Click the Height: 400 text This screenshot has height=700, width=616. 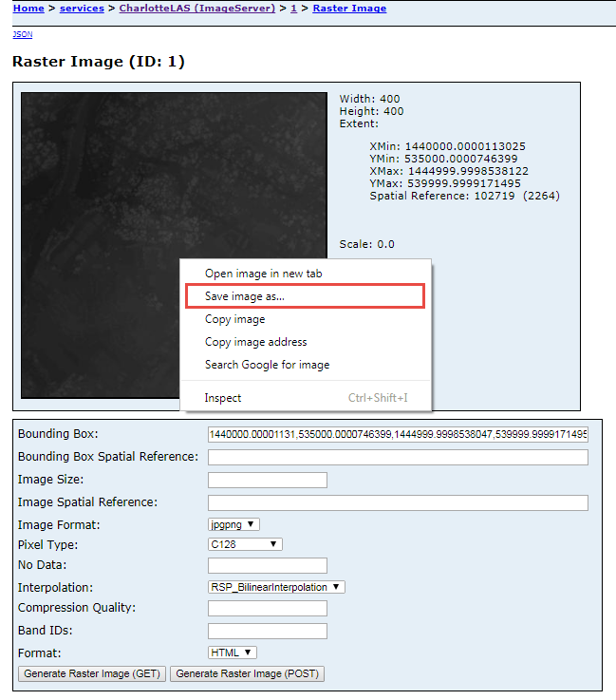(371, 111)
